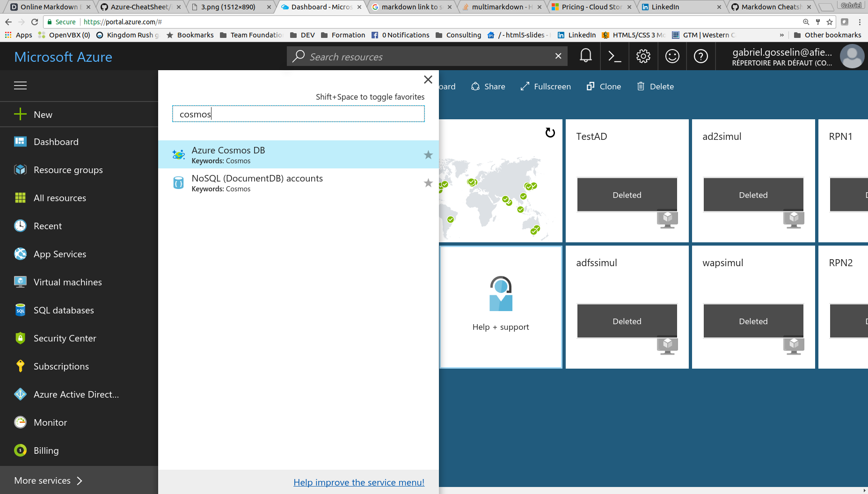Open the account menu for gabriel.gosselin

pyautogui.click(x=795, y=57)
